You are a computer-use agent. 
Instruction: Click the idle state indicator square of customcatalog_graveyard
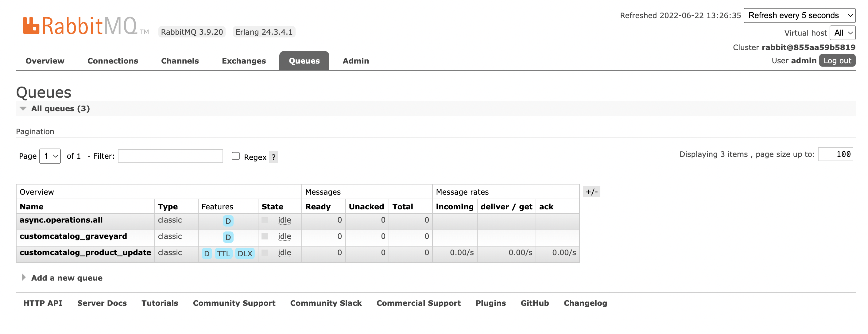click(265, 236)
